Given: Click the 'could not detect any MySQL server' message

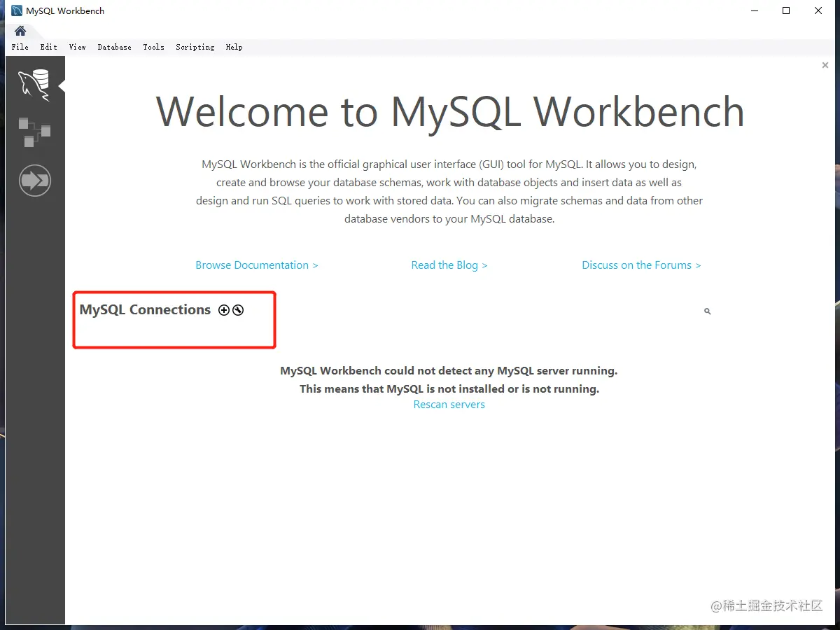Looking at the screenshot, I should pos(449,371).
